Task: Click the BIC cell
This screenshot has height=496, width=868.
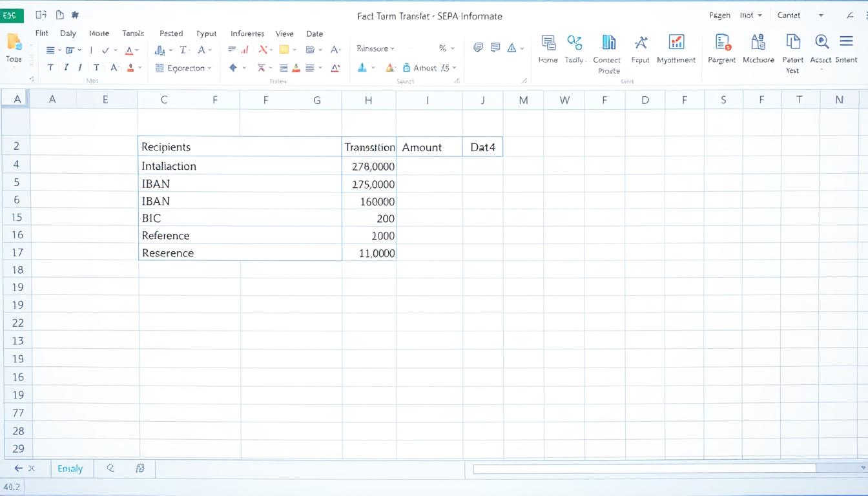Action: tap(240, 218)
